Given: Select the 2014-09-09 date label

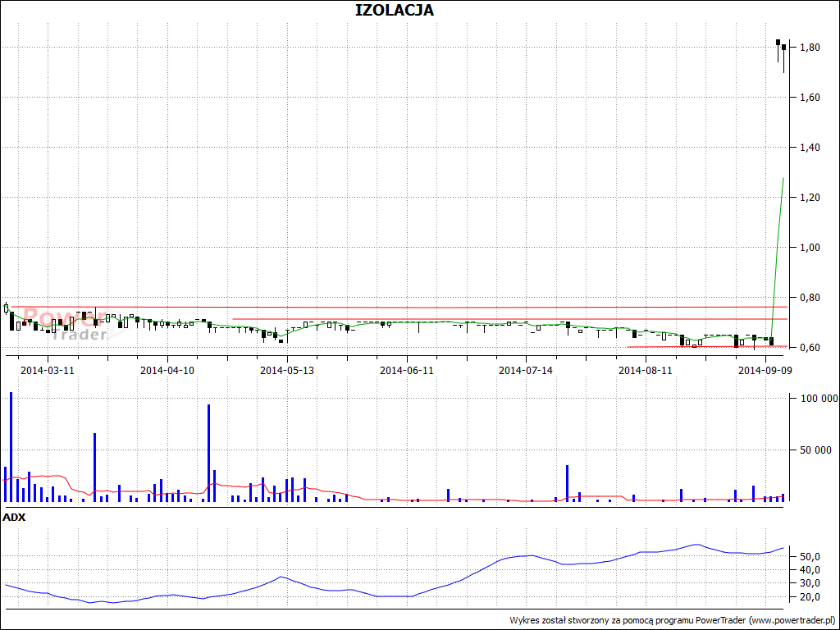Looking at the screenshot, I should (765, 370).
